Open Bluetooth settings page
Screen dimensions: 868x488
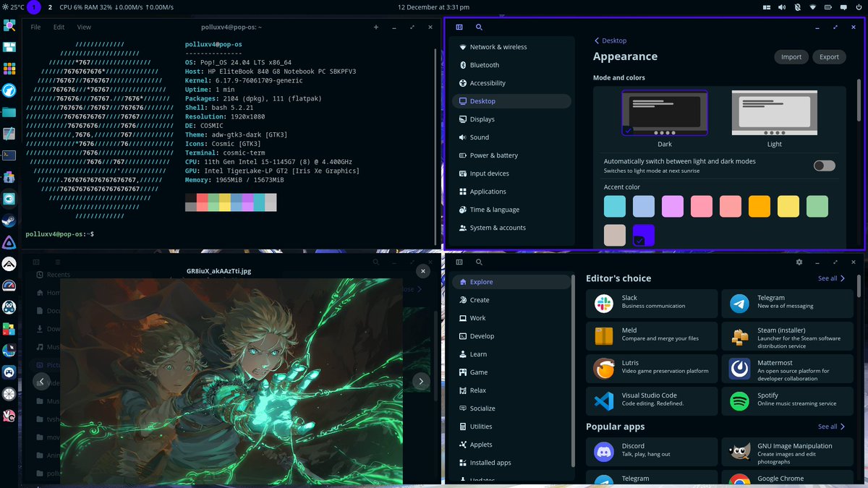(x=512, y=65)
